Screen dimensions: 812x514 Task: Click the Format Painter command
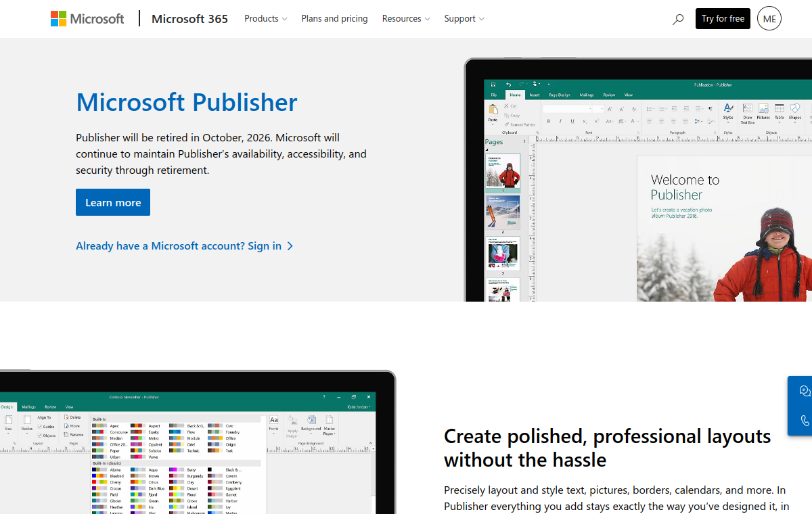(x=520, y=124)
